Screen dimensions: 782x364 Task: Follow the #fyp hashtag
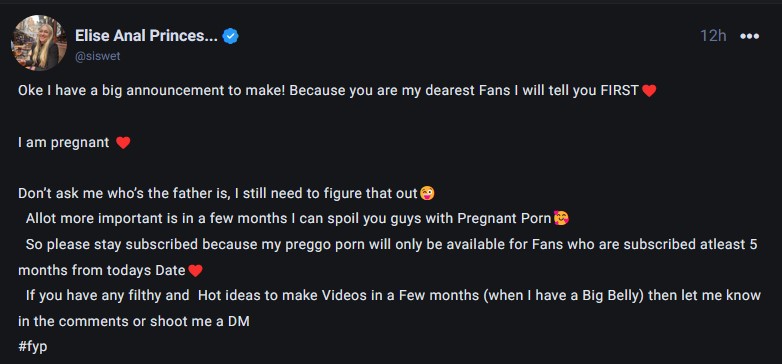(x=33, y=347)
